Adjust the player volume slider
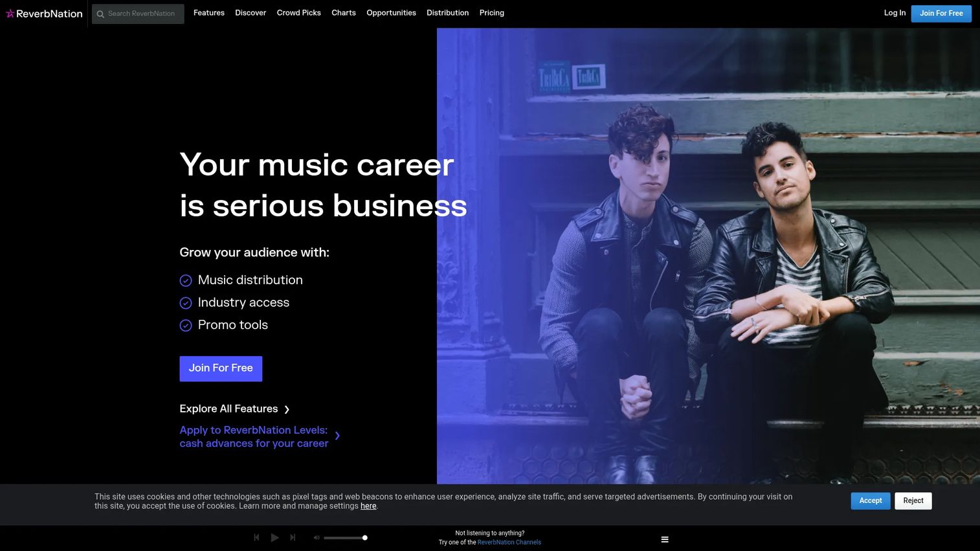980x551 pixels. (x=346, y=538)
